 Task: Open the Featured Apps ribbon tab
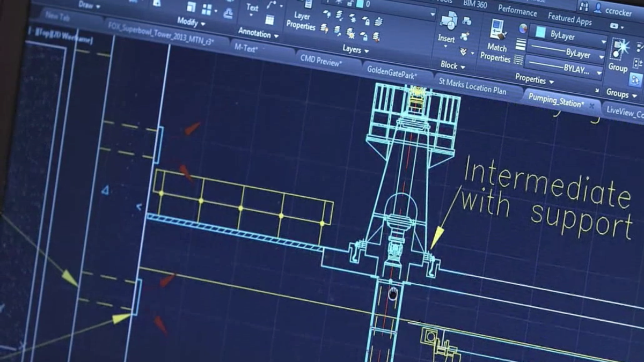pos(570,20)
